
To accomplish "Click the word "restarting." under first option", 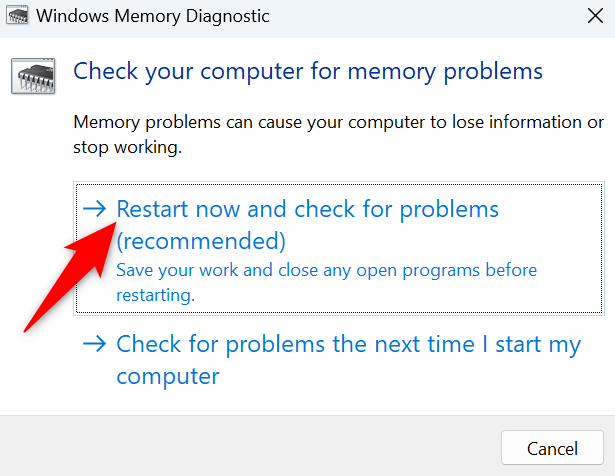I will pos(155,295).
